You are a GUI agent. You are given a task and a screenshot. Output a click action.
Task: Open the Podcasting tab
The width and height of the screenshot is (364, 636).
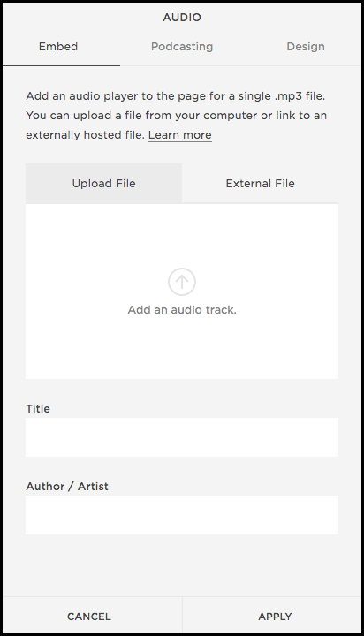(x=182, y=47)
